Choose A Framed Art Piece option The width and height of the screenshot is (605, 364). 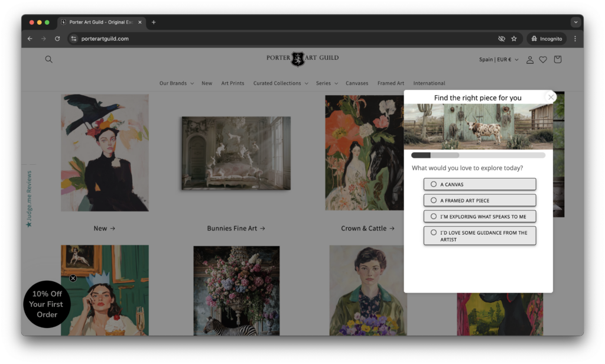(479, 200)
